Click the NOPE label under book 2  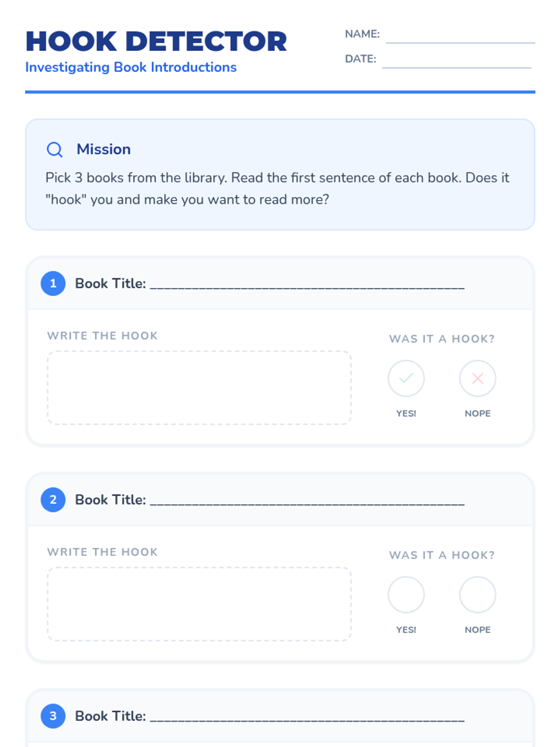(x=477, y=630)
